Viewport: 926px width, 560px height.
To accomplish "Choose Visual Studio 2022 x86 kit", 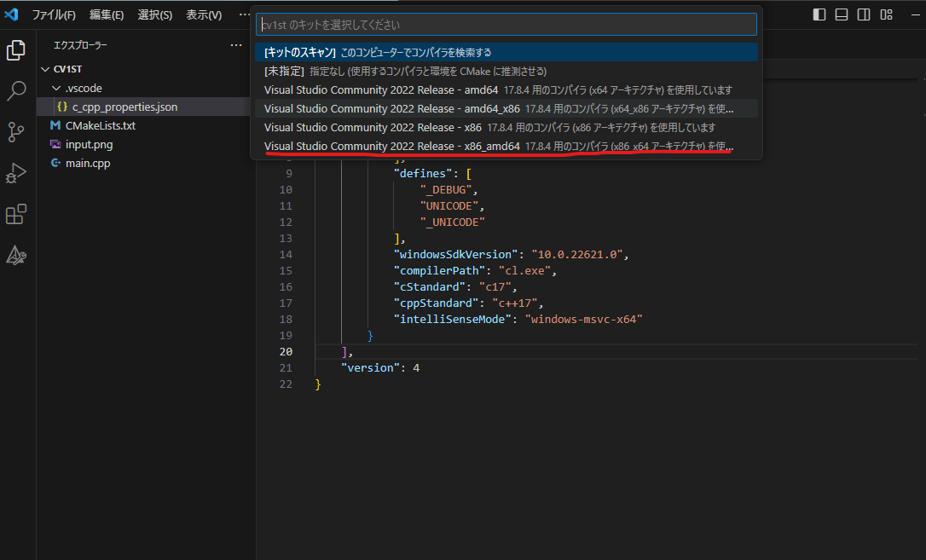I will pos(506,128).
